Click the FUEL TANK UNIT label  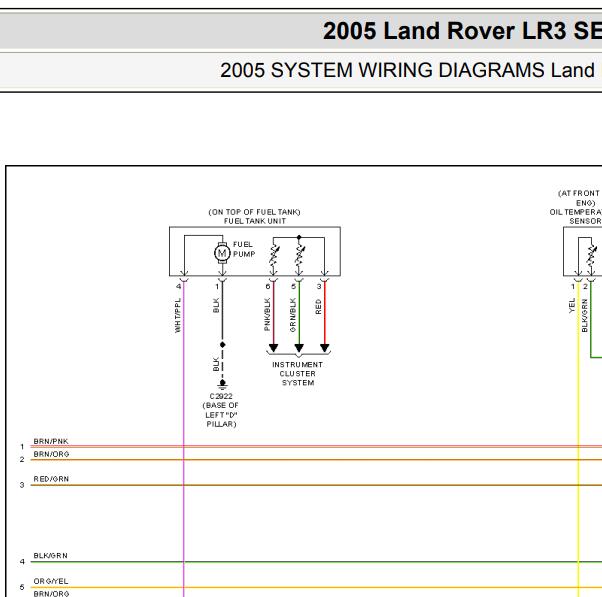(255, 221)
